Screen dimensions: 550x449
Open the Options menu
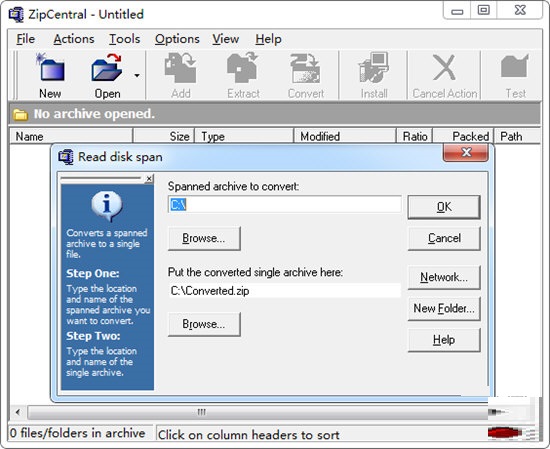177,39
